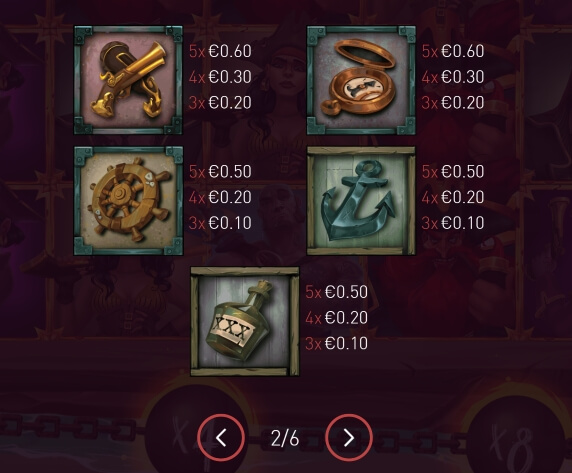Click pistols 3x €0.20 payout
Screen dimensions: 572x473
pos(220,102)
